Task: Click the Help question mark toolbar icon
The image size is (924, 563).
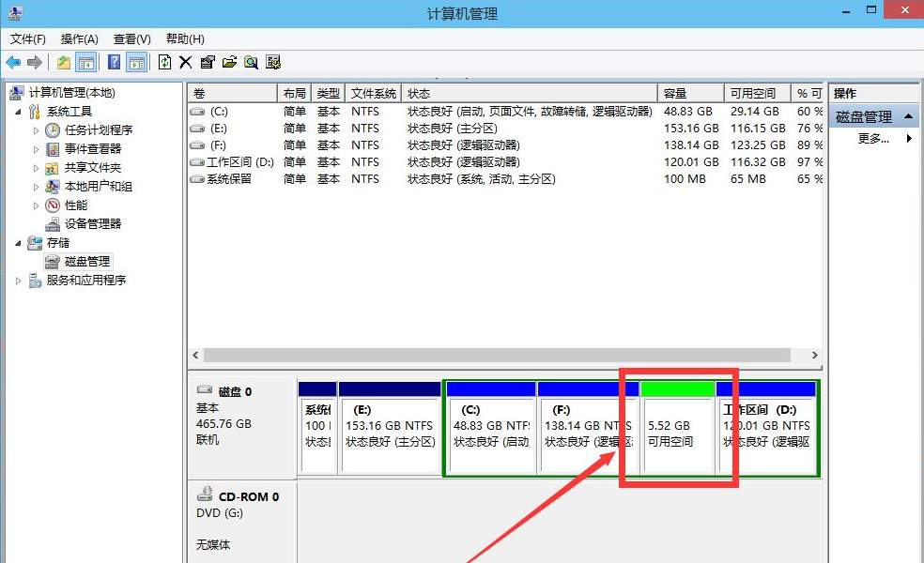Action: click(113, 62)
